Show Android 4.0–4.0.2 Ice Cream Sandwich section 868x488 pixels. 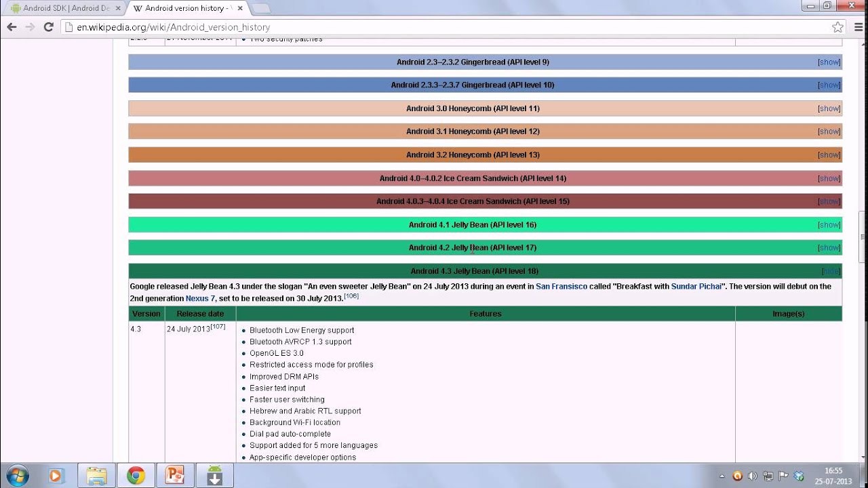click(829, 178)
